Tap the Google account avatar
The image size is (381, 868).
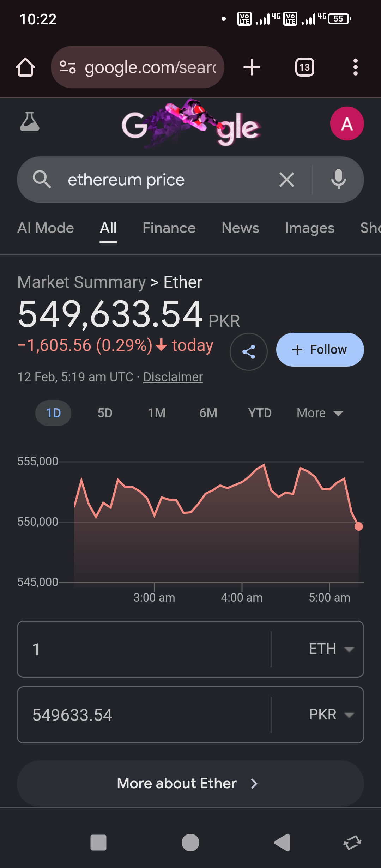click(x=347, y=124)
